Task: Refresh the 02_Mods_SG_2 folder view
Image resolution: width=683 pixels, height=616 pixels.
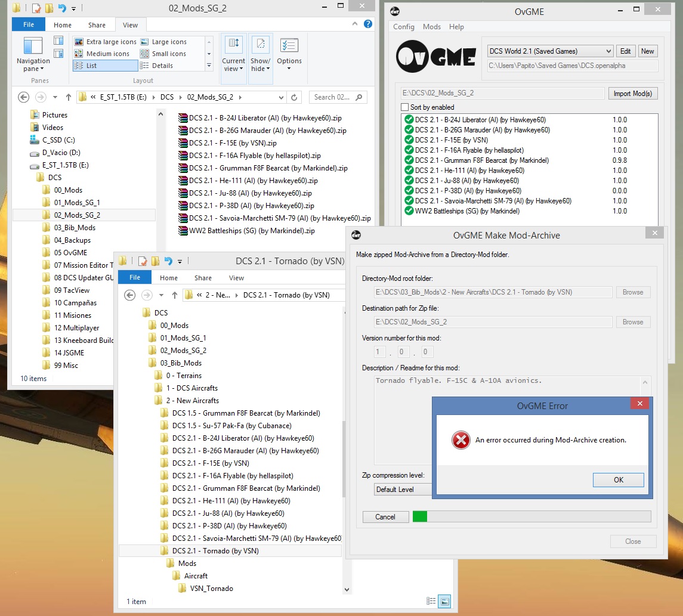Action: (x=294, y=97)
